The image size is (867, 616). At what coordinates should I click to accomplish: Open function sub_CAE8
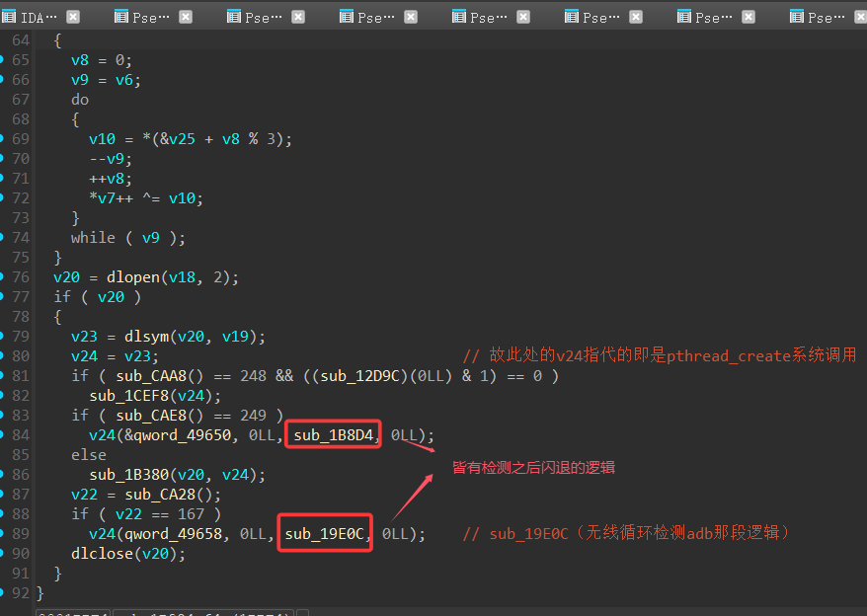(151, 416)
